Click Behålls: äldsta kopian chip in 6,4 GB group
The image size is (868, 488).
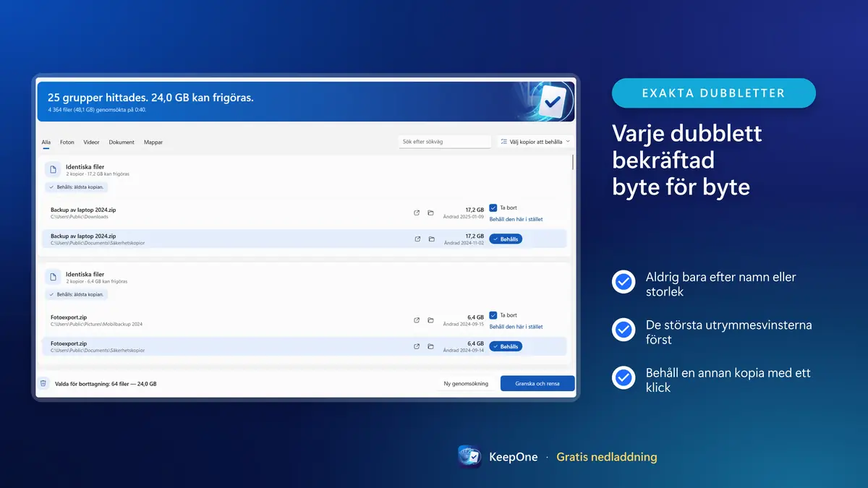pos(77,294)
